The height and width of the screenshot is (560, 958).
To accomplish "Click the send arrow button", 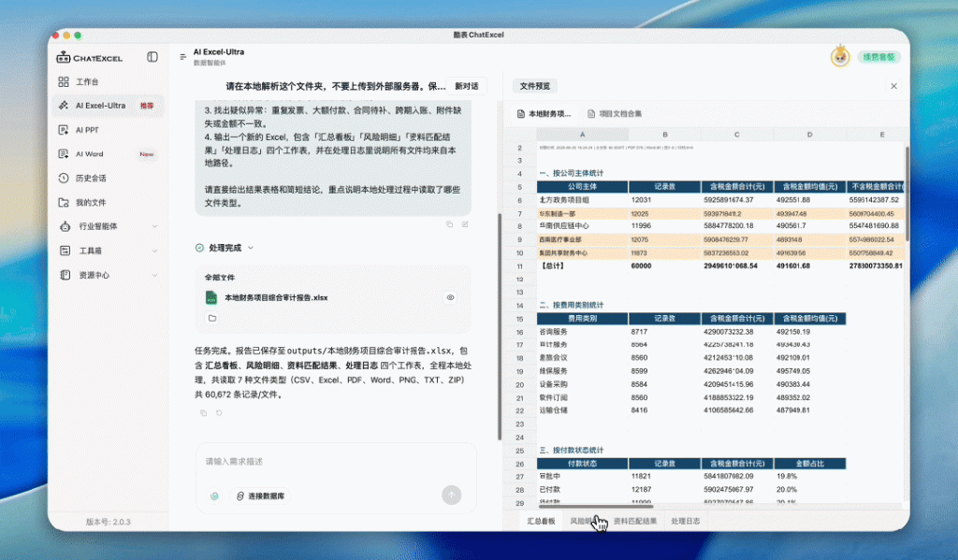I will pos(452,495).
